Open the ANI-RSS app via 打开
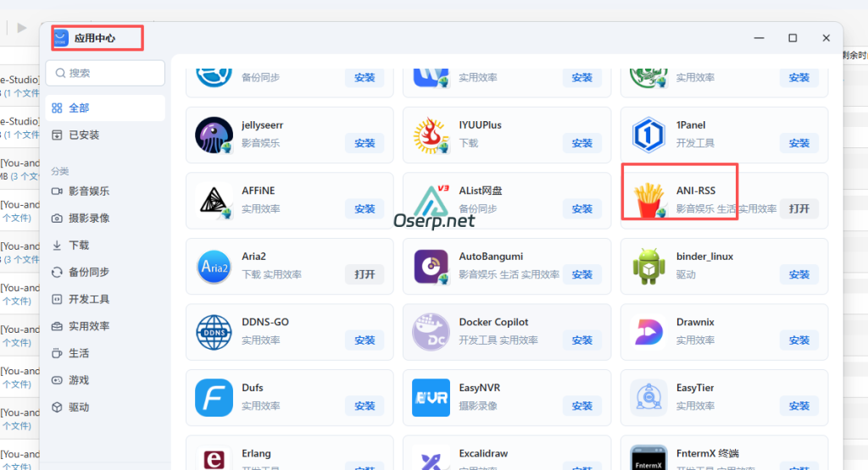868x470 pixels. point(798,209)
